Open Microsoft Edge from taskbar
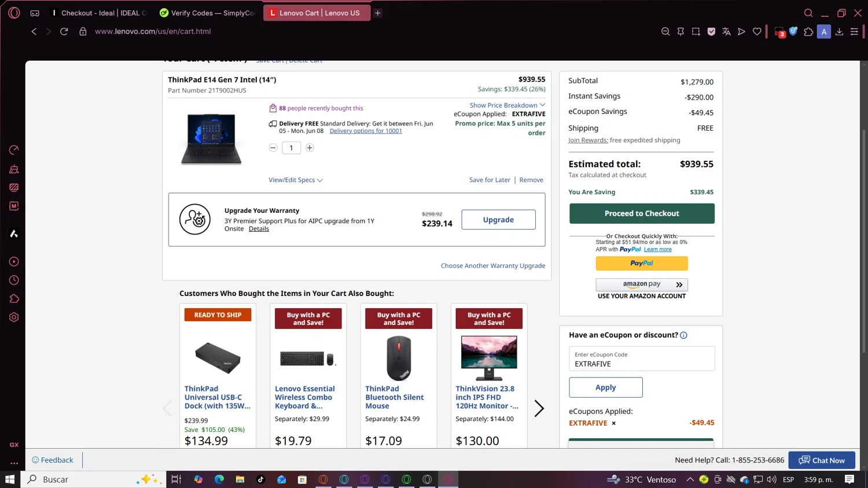The image size is (868, 488). [219, 479]
